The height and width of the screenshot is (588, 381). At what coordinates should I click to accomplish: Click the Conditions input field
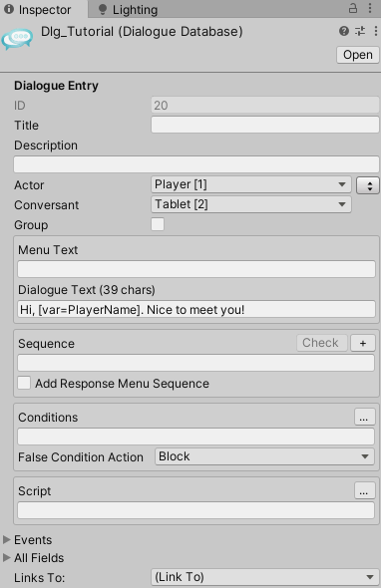[195, 437]
